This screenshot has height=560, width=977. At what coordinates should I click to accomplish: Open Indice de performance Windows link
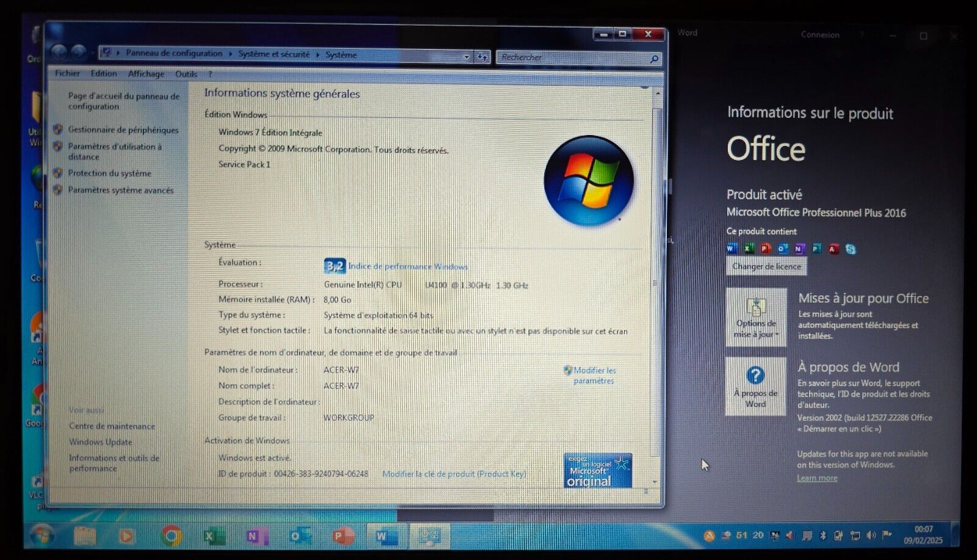point(408,266)
